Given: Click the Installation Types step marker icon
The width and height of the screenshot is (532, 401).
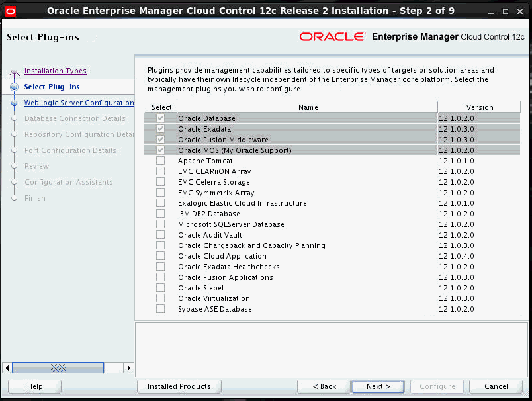Looking at the screenshot, I should point(14,71).
